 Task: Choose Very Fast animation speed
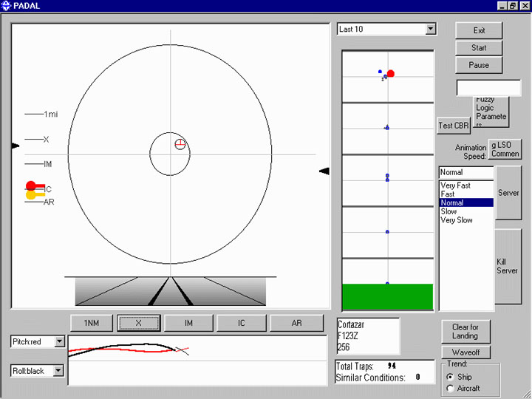point(455,186)
